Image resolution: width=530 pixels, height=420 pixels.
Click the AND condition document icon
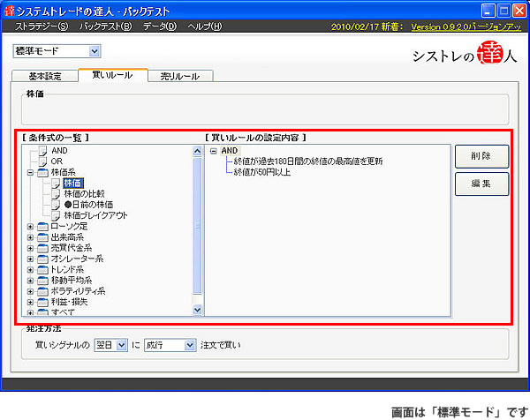click(43, 151)
